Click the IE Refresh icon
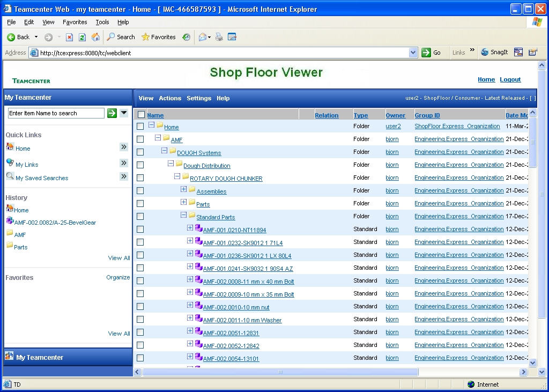This screenshot has height=392, width=549. pos(82,37)
